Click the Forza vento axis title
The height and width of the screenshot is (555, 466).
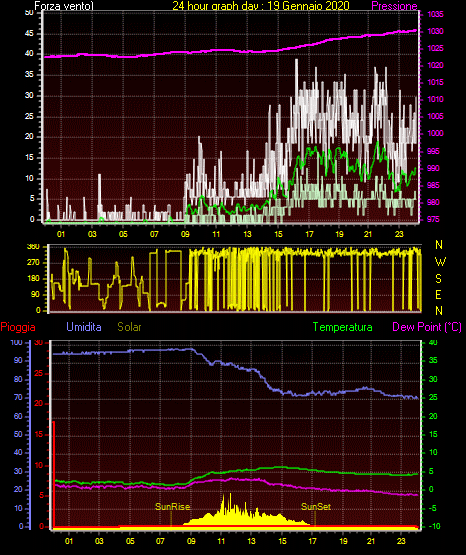[x=64, y=6]
